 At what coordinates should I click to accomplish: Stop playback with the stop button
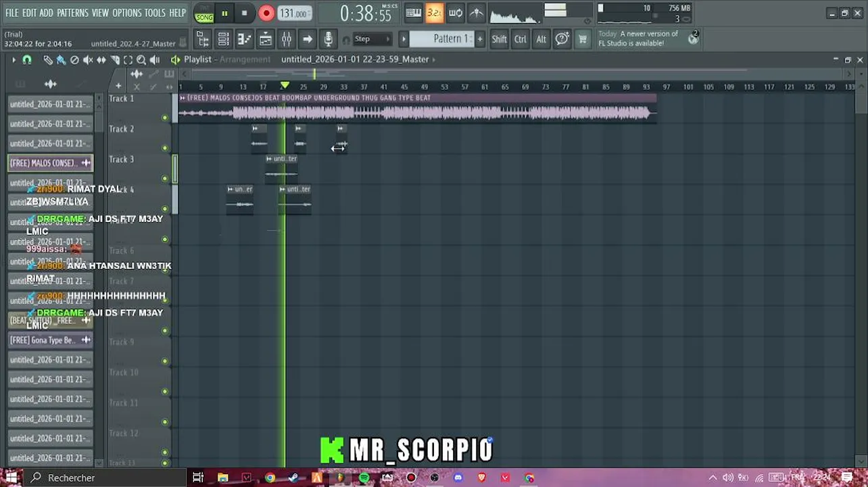[x=244, y=13]
